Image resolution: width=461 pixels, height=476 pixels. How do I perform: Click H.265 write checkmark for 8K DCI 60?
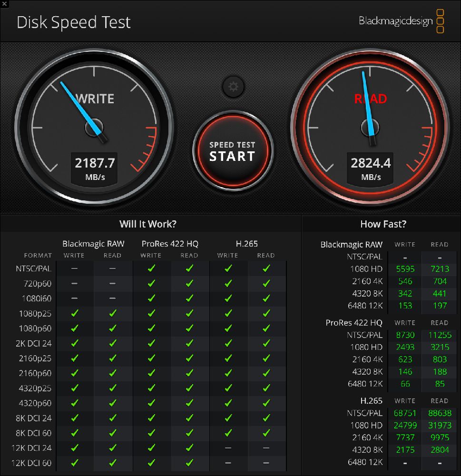pyautogui.click(x=228, y=433)
